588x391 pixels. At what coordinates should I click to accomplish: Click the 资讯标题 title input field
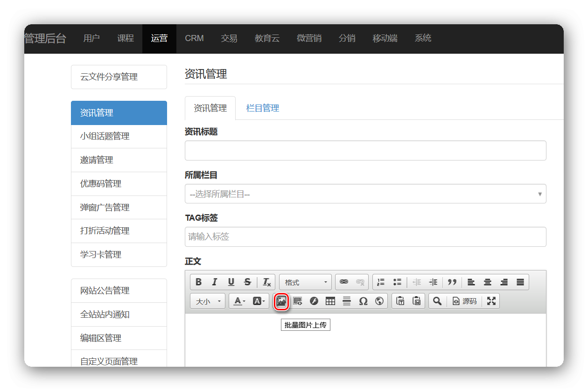[365, 150]
